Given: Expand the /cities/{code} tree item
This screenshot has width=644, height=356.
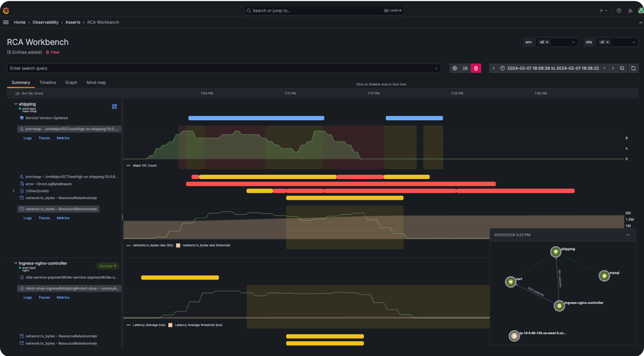Looking at the screenshot, I should coord(14,191).
